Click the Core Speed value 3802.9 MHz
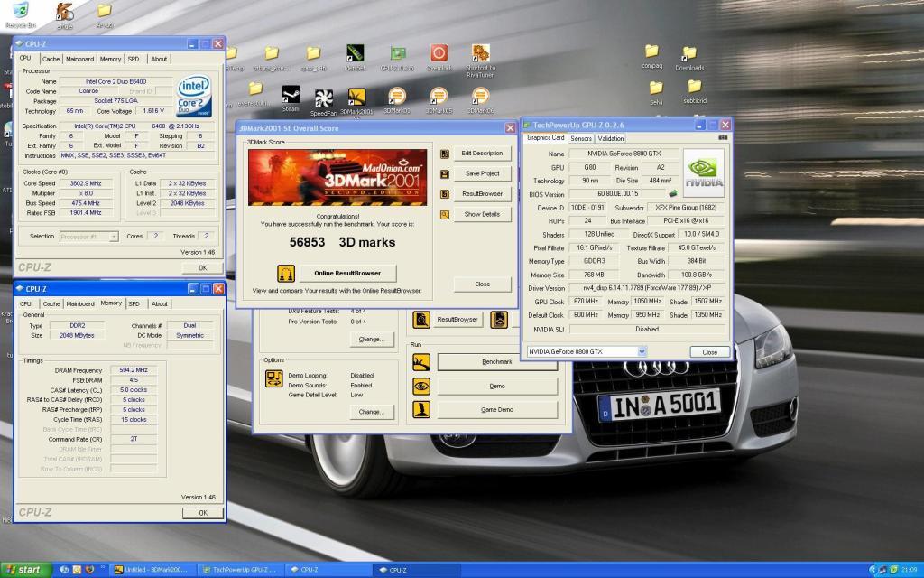Screen dimensions: 924x578 click(87, 183)
